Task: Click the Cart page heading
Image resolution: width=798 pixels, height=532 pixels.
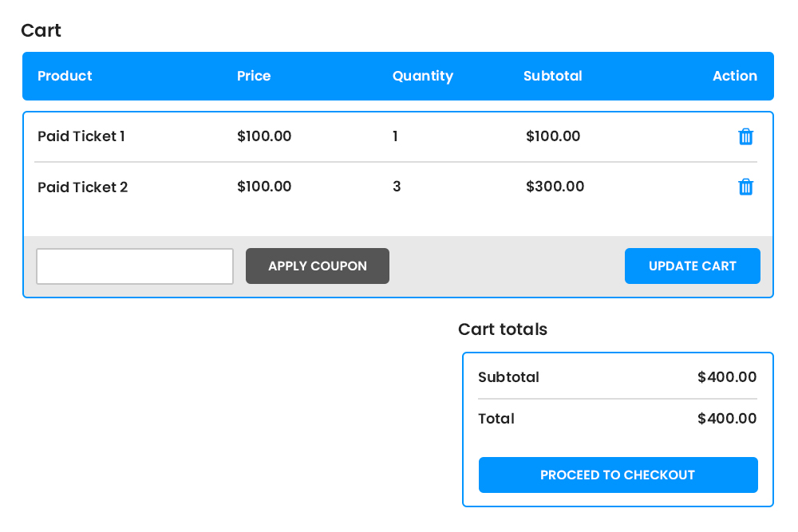Action: pos(41,31)
